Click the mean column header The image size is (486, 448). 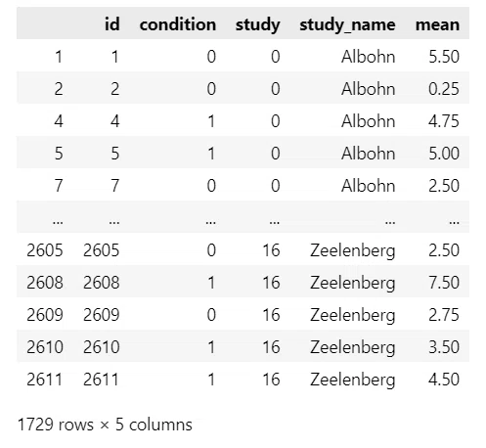pos(437,24)
